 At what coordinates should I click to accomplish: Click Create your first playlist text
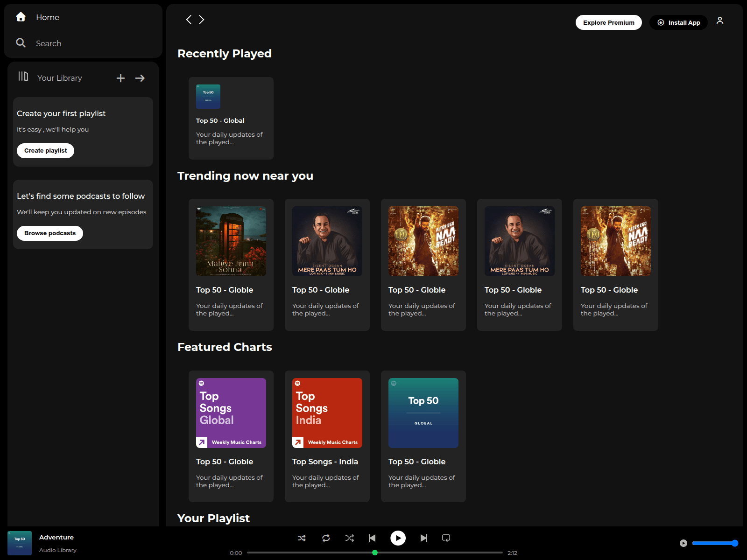[x=61, y=113]
